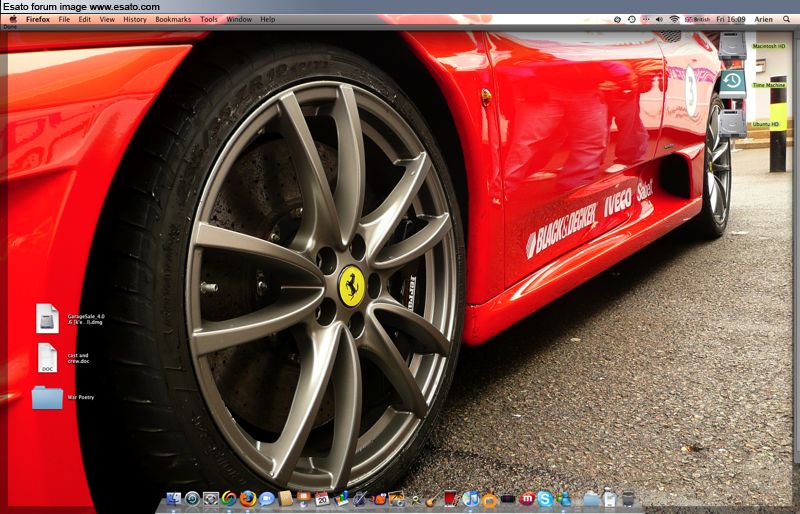Select the Time Machine drive icon
Screen dimensions: 800x514
733,84
